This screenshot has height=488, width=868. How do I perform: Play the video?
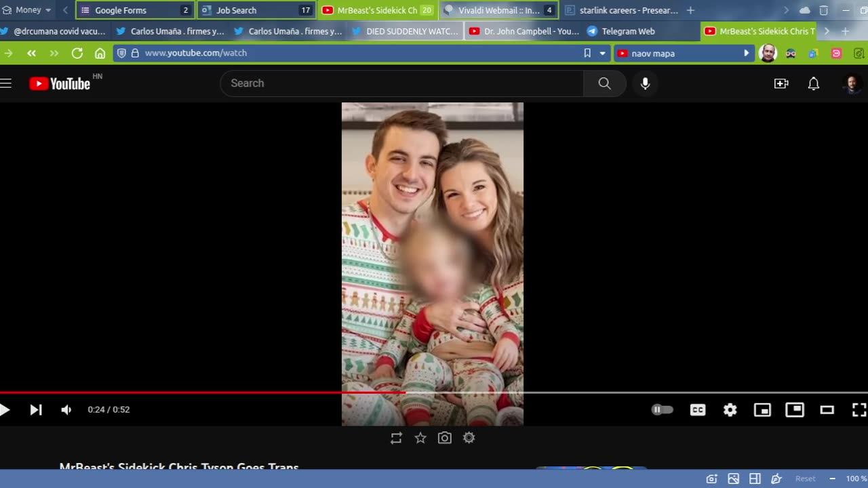[x=5, y=409]
